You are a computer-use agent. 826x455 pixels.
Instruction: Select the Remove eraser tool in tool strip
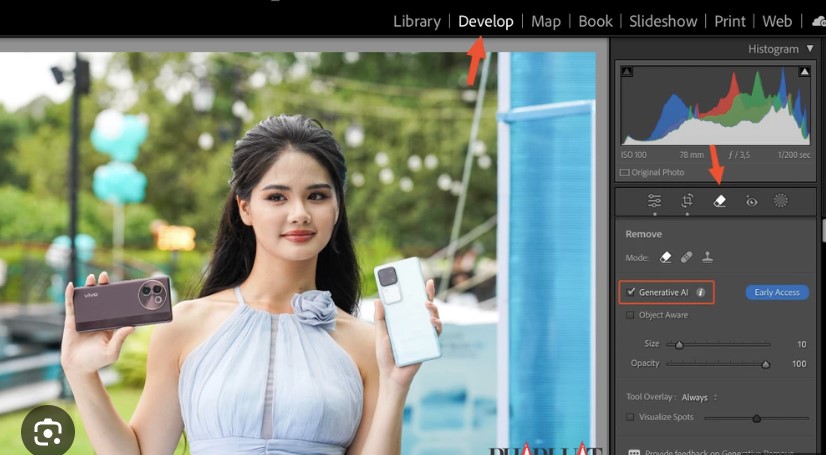tap(720, 201)
